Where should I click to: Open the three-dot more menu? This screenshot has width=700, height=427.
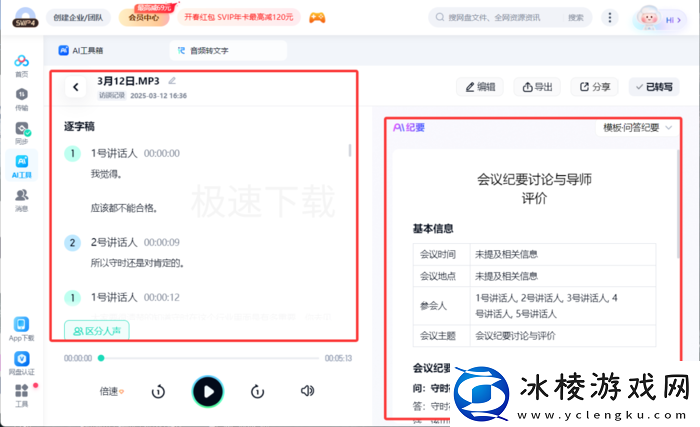tap(610, 18)
